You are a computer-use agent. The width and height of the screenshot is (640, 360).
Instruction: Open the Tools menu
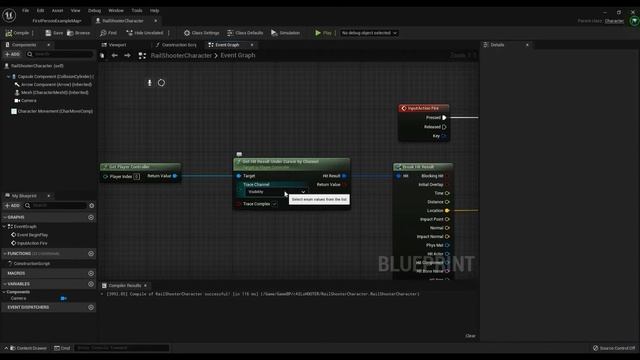137,11
